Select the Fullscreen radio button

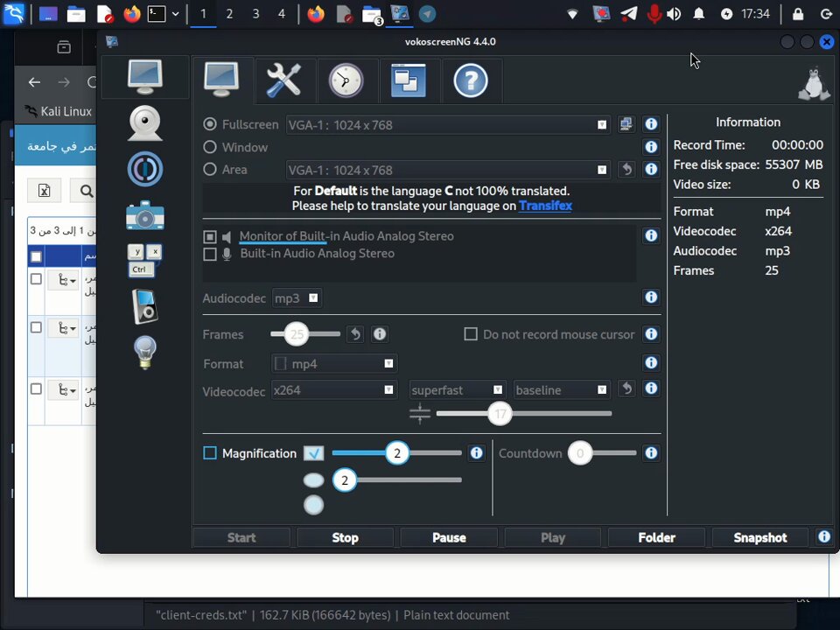(210, 124)
